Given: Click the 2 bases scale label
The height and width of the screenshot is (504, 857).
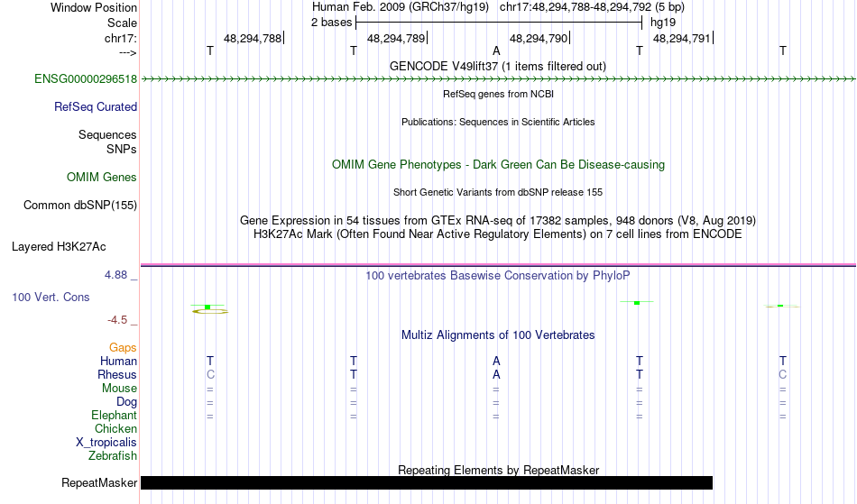Looking at the screenshot, I should point(331,23).
